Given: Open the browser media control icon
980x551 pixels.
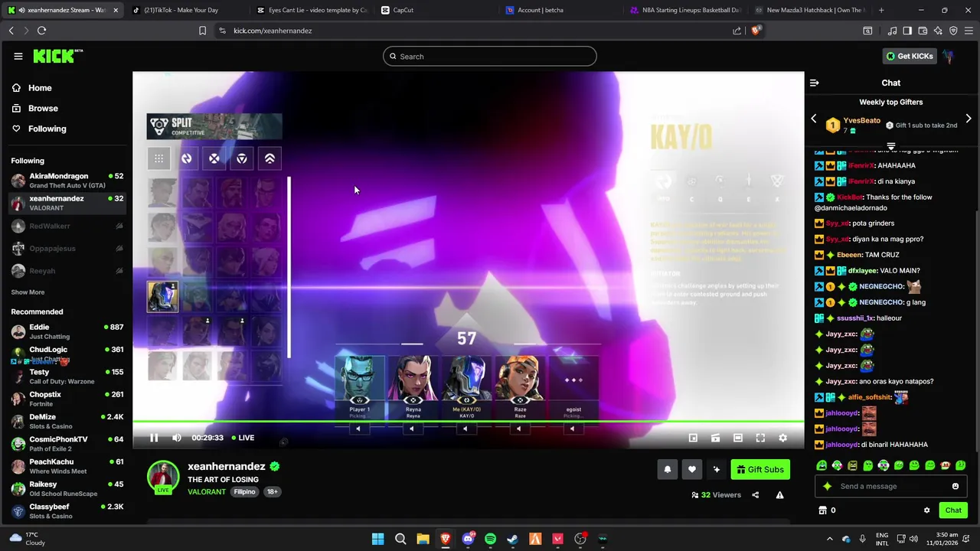Looking at the screenshot, I should (x=892, y=31).
